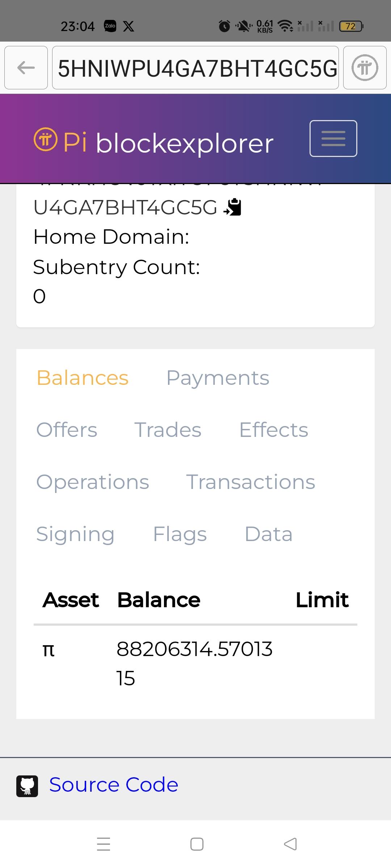The width and height of the screenshot is (391, 868).
Task: Tap the Android recent apps menu icon
Action: pyautogui.click(x=104, y=844)
